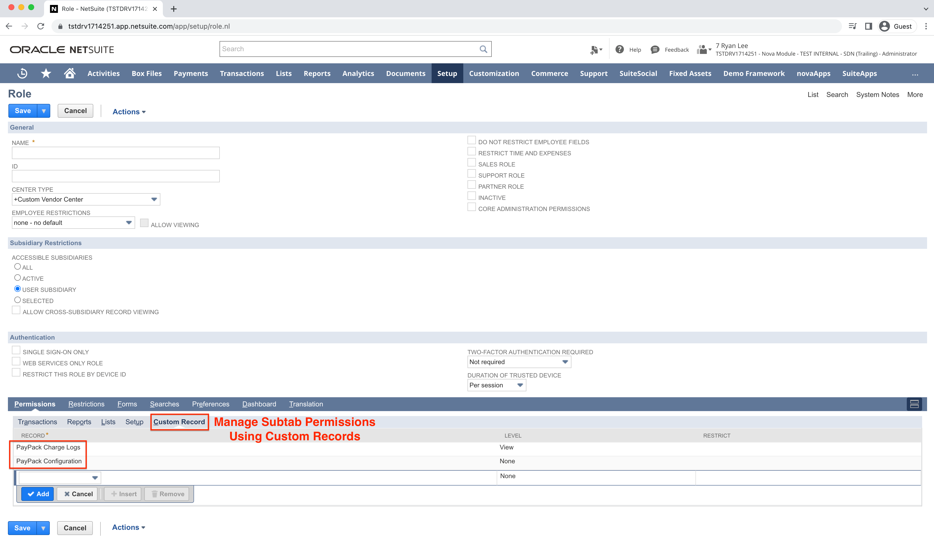Click the Feedback speech bubble icon
The height and width of the screenshot is (560, 934).
(x=655, y=49)
